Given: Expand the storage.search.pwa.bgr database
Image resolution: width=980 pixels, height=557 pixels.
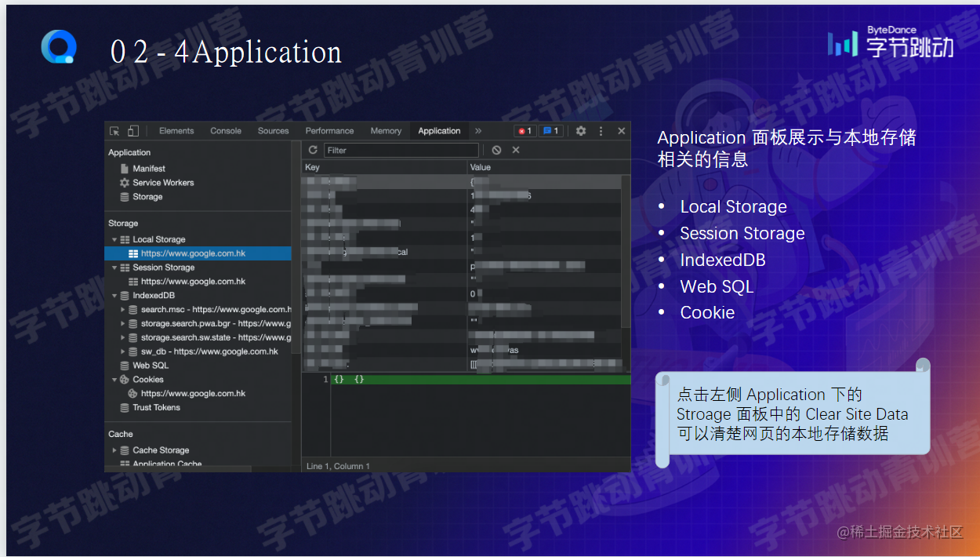Looking at the screenshot, I should 123,323.
